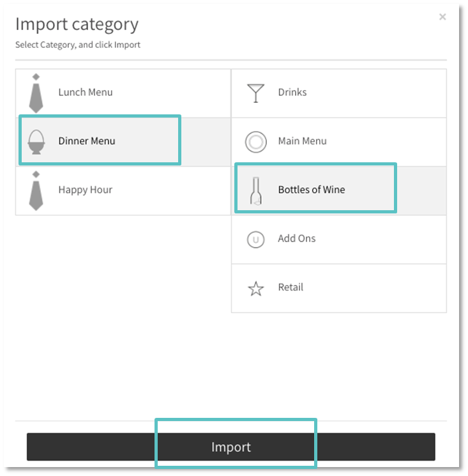Select the Drinks category label

292,92
